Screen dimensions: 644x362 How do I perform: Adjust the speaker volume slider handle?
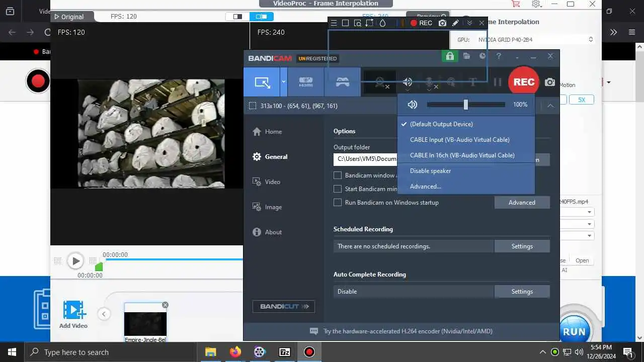pyautogui.click(x=465, y=105)
